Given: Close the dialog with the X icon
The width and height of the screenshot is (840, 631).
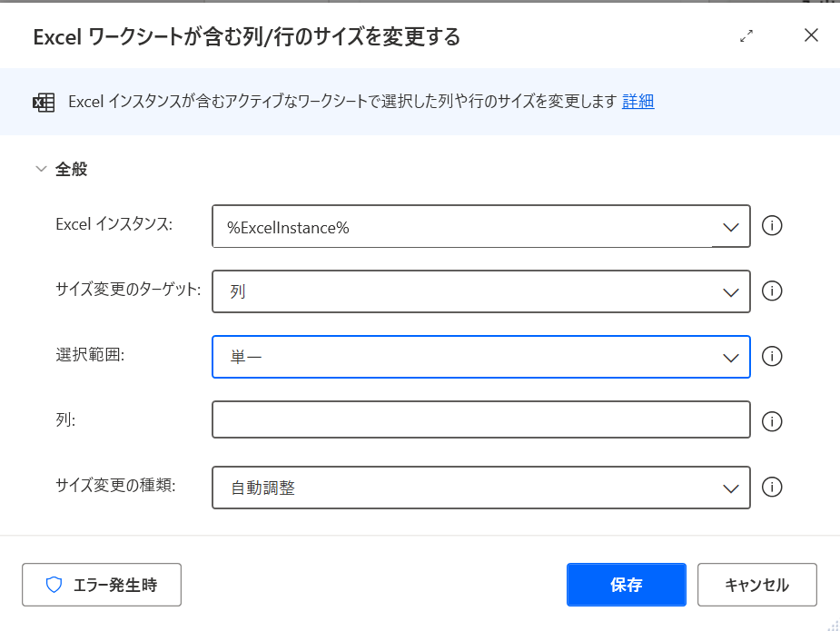Looking at the screenshot, I should (811, 35).
